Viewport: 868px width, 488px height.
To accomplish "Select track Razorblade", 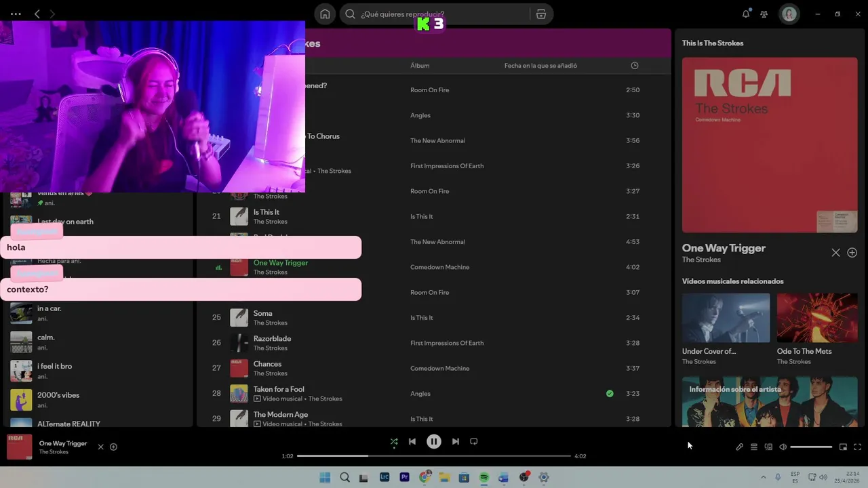I will point(272,338).
